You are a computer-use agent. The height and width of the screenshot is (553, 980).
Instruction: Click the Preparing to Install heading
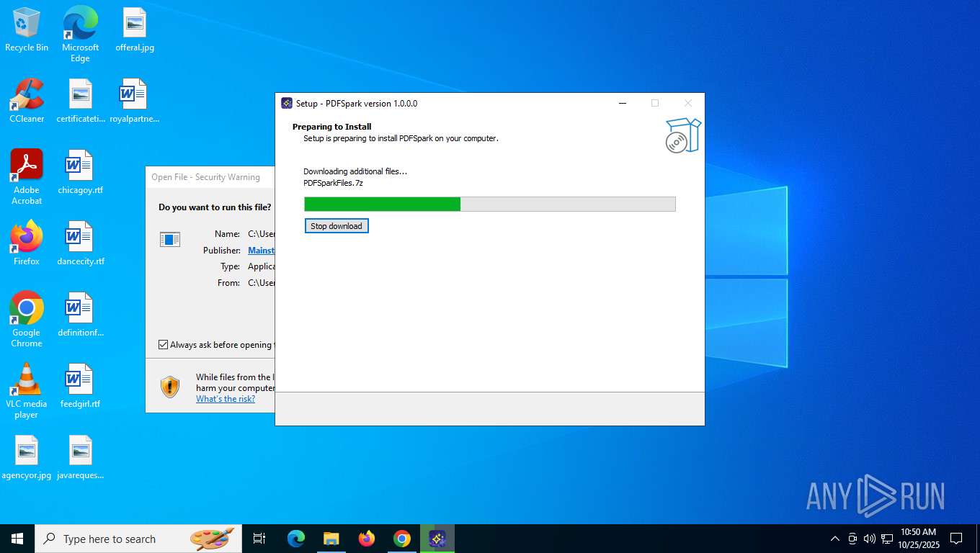click(332, 127)
